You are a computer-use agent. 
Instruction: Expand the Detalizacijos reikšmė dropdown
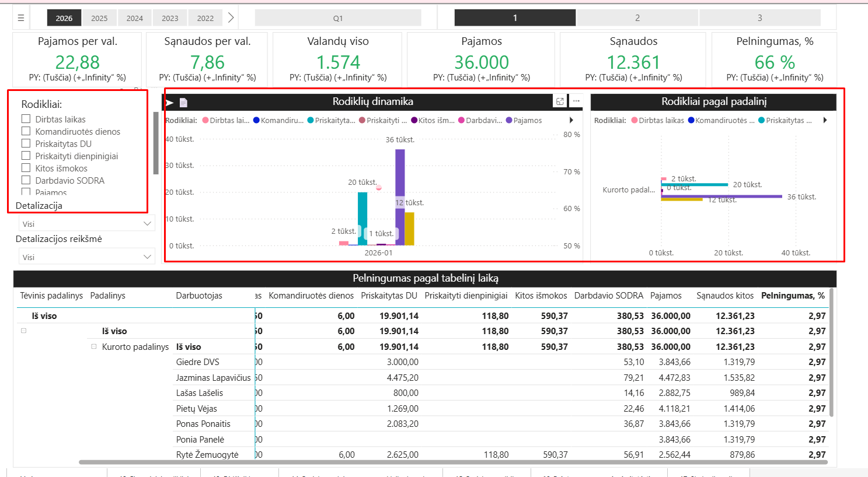point(86,257)
